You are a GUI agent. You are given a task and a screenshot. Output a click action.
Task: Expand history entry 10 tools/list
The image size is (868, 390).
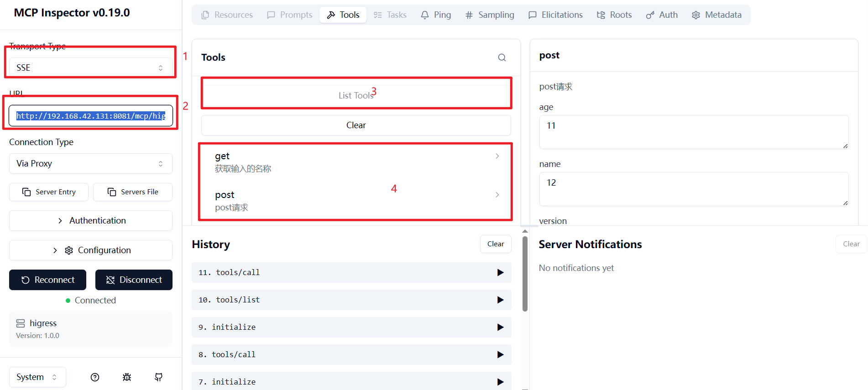click(351, 300)
